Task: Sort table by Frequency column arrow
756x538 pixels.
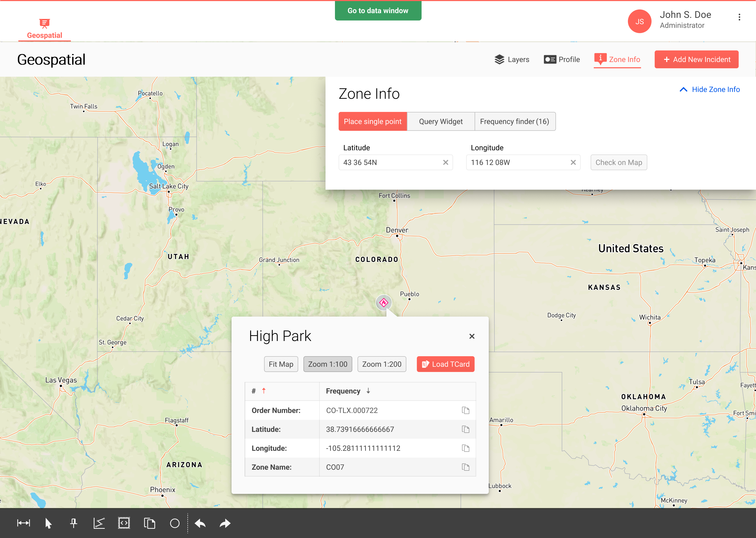Action: pyautogui.click(x=368, y=391)
